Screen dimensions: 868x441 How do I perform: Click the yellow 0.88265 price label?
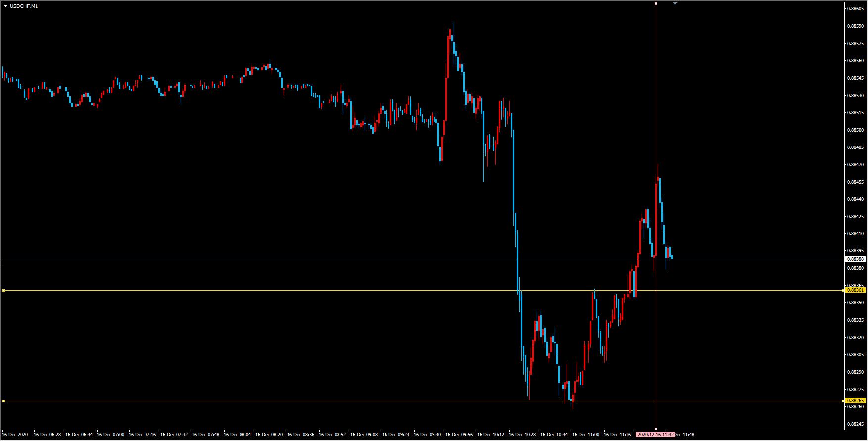point(855,401)
